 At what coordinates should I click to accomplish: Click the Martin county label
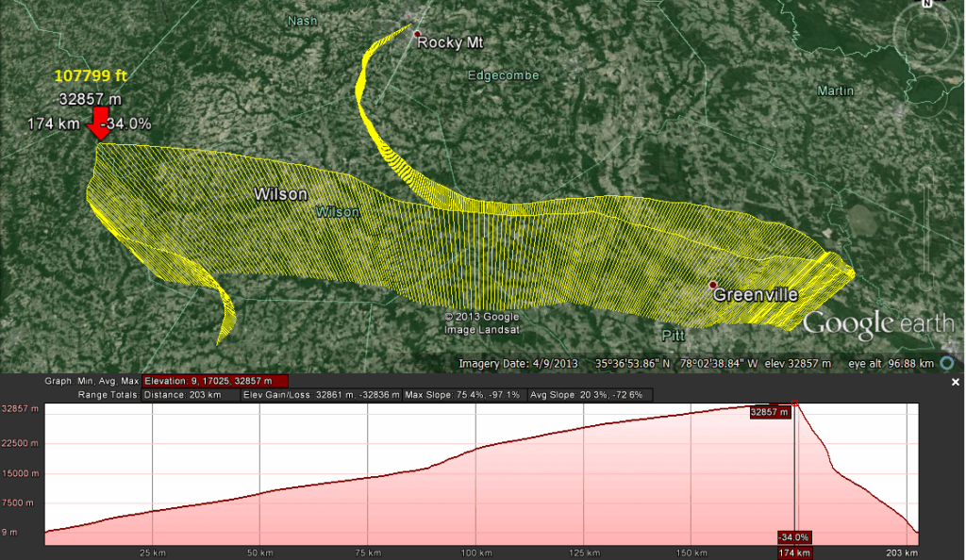coord(836,91)
